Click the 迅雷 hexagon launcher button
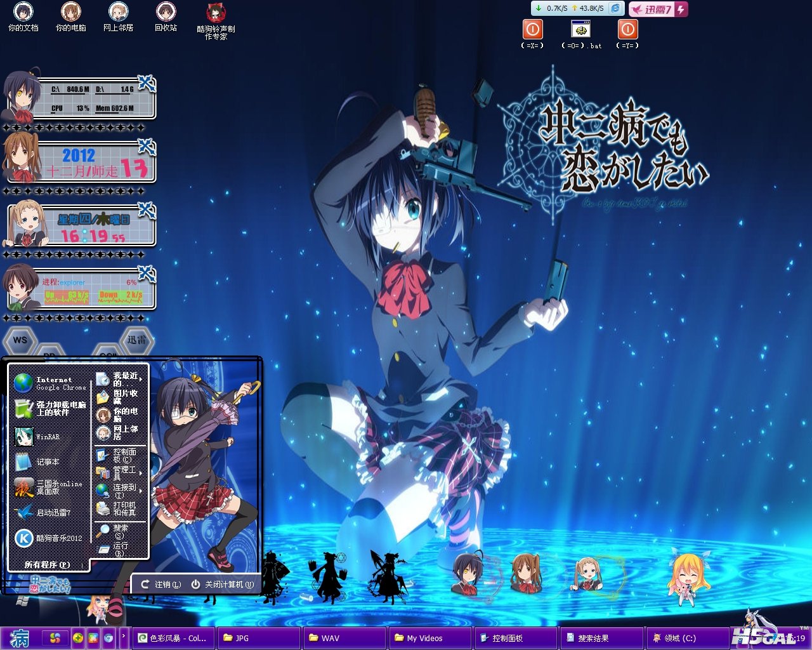 click(136, 340)
